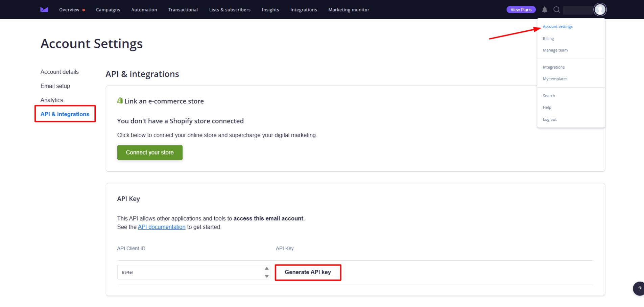Click the profile avatar icon
Image resolution: width=644 pixels, height=307 pixels.
click(x=600, y=9)
